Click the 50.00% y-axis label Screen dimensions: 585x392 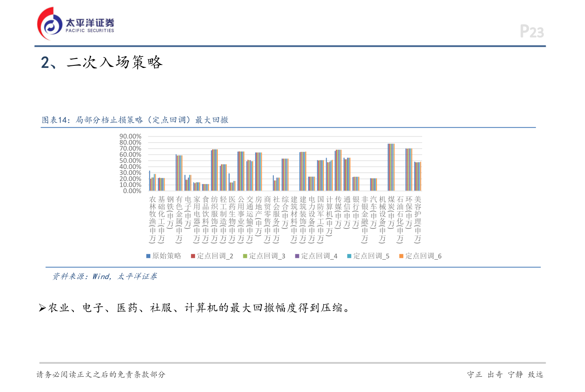130,161
